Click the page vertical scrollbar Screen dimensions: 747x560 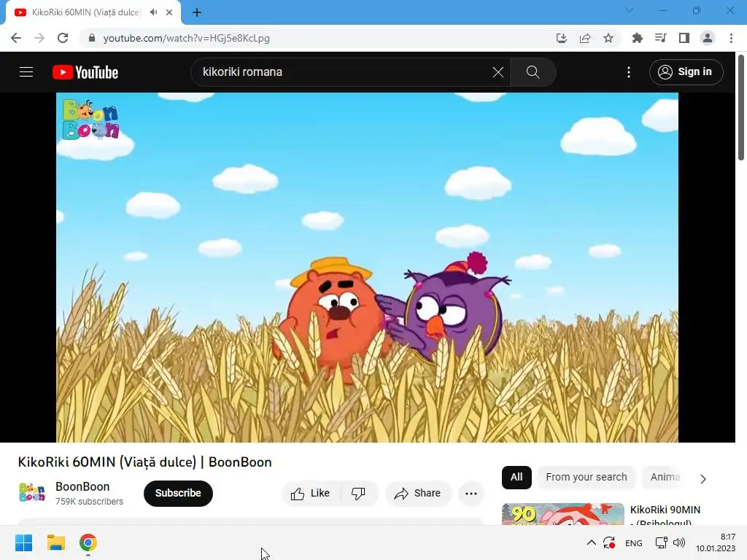tap(741, 108)
